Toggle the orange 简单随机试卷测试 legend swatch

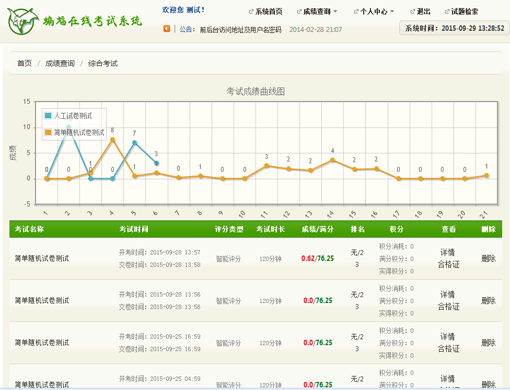[x=48, y=132]
